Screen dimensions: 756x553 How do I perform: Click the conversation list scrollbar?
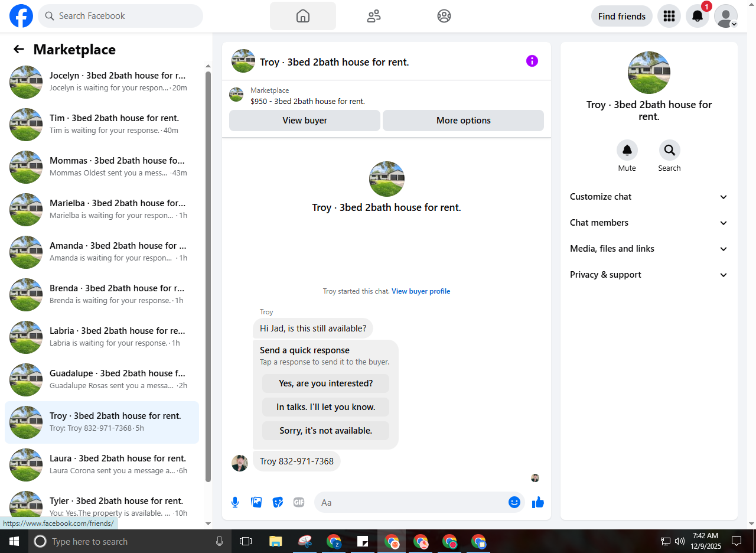[208, 276]
